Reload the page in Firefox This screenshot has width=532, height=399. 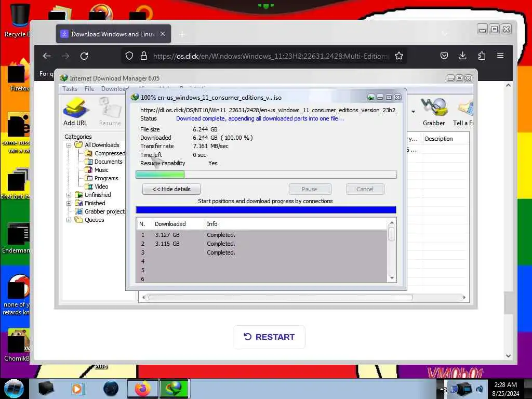pyautogui.click(x=84, y=56)
